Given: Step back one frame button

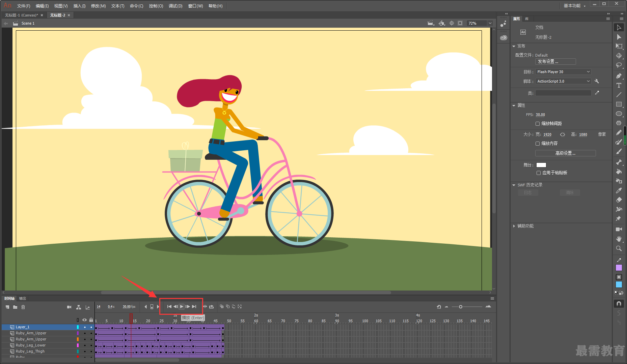Looking at the screenshot, I should pyautogui.click(x=175, y=307).
